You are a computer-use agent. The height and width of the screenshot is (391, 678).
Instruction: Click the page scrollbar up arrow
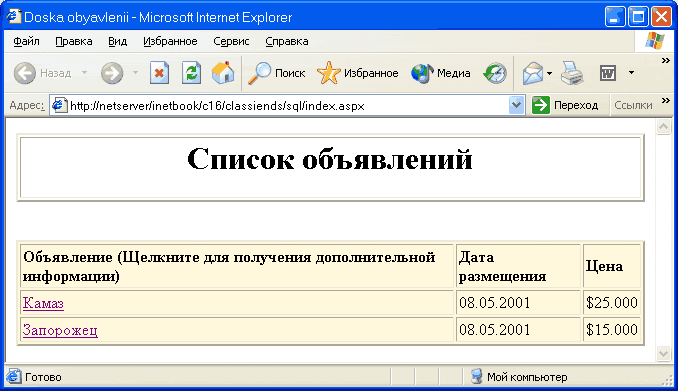[663, 127]
